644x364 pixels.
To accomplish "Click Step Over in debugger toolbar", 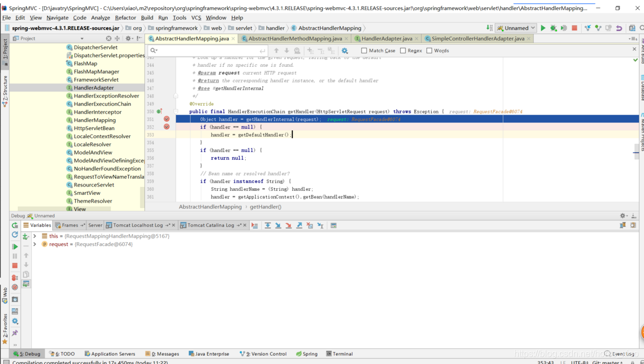I will pos(268,225).
